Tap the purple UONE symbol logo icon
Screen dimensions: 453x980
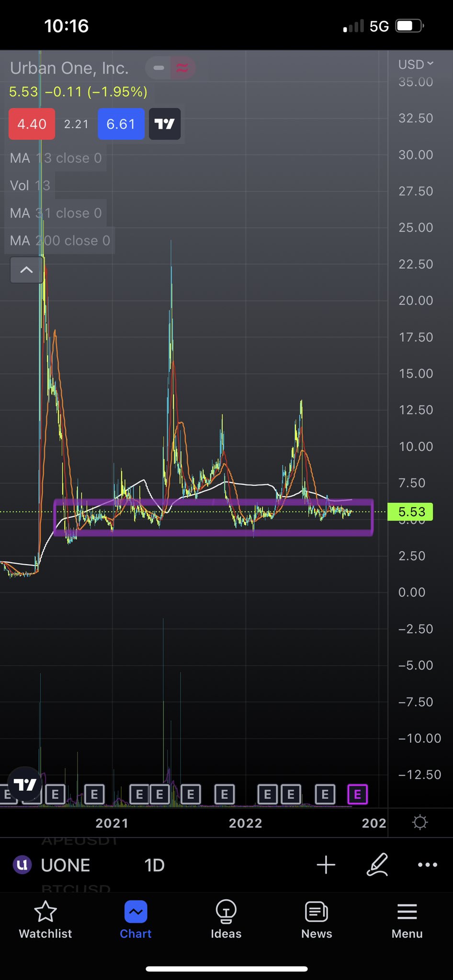tap(22, 865)
